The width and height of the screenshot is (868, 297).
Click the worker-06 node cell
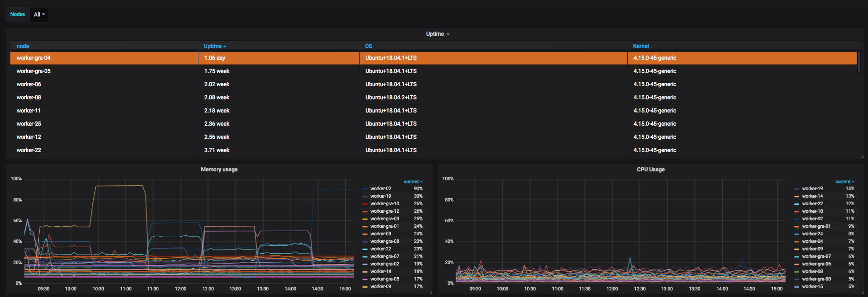(x=104, y=84)
